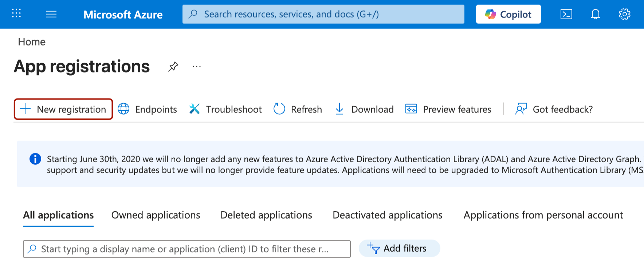The width and height of the screenshot is (644, 280).
Task: Focus the display name filter field
Action: [x=186, y=249]
